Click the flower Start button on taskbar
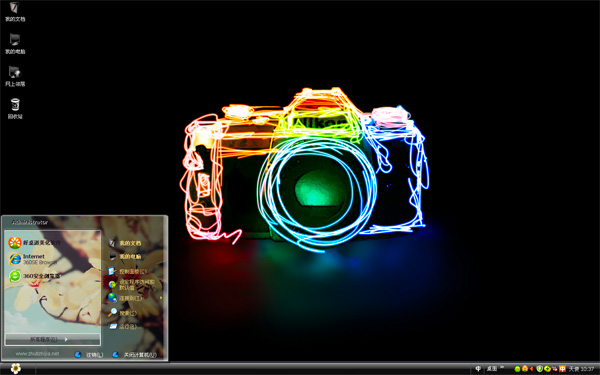 click(16, 368)
